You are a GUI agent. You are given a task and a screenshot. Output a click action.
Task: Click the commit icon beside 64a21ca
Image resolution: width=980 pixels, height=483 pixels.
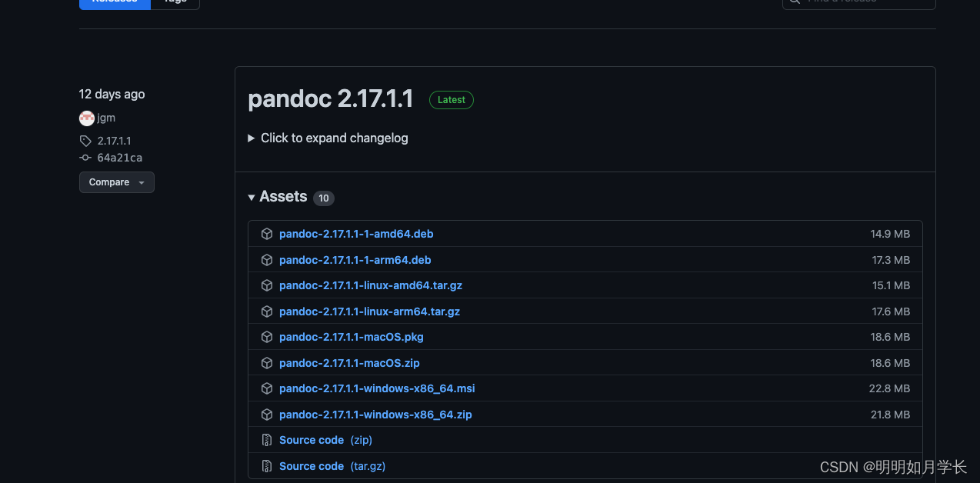85,158
